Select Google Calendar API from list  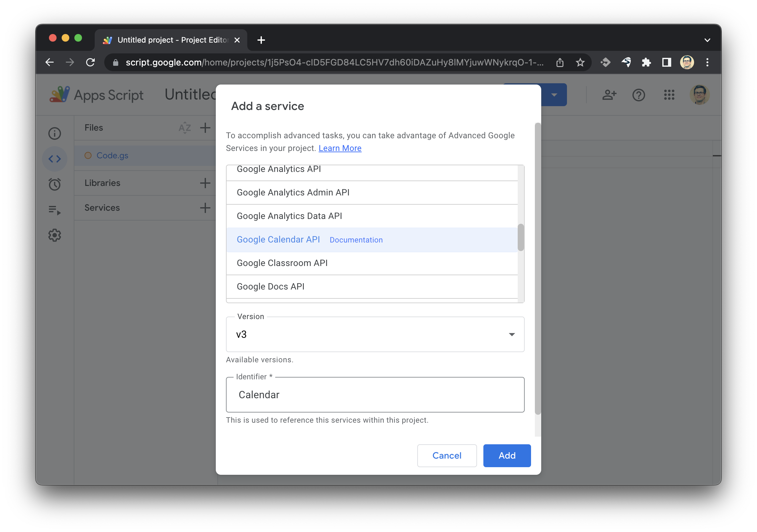click(278, 240)
